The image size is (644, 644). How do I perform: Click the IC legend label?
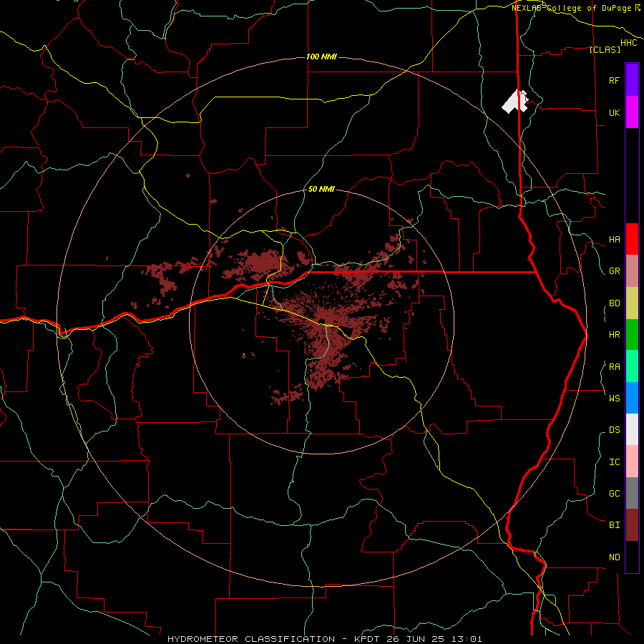point(614,462)
